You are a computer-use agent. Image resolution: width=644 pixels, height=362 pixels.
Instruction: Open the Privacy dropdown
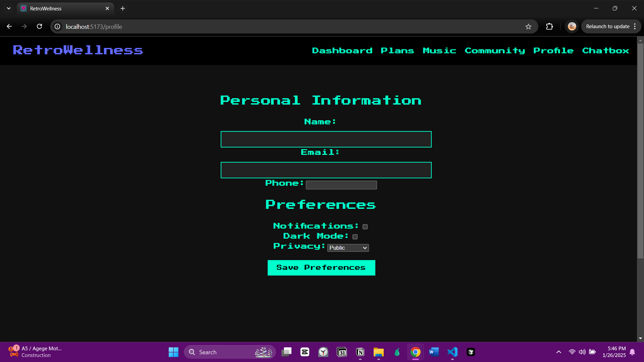coord(348,248)
